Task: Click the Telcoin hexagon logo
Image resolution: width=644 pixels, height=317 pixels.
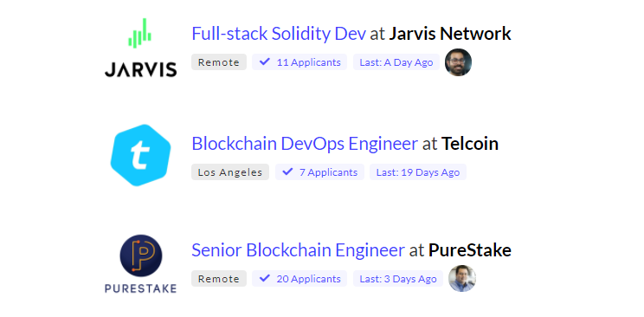Action: 140,155
